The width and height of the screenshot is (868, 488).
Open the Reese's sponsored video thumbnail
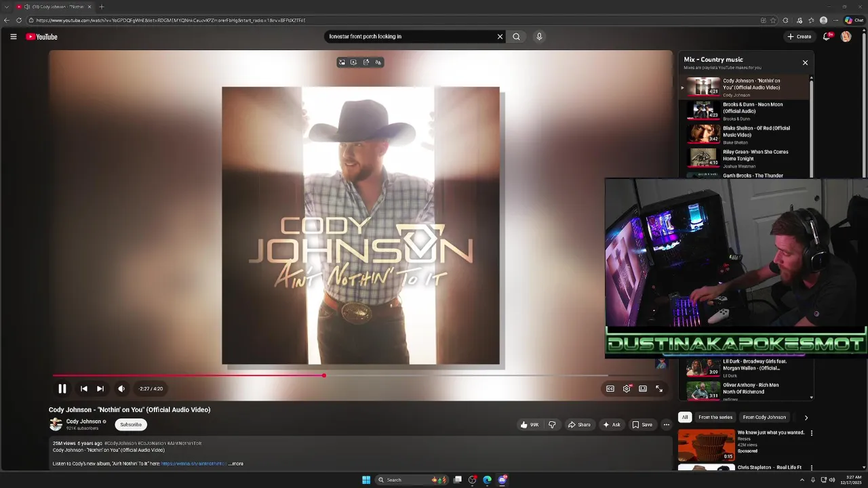(x=707, y=445)
